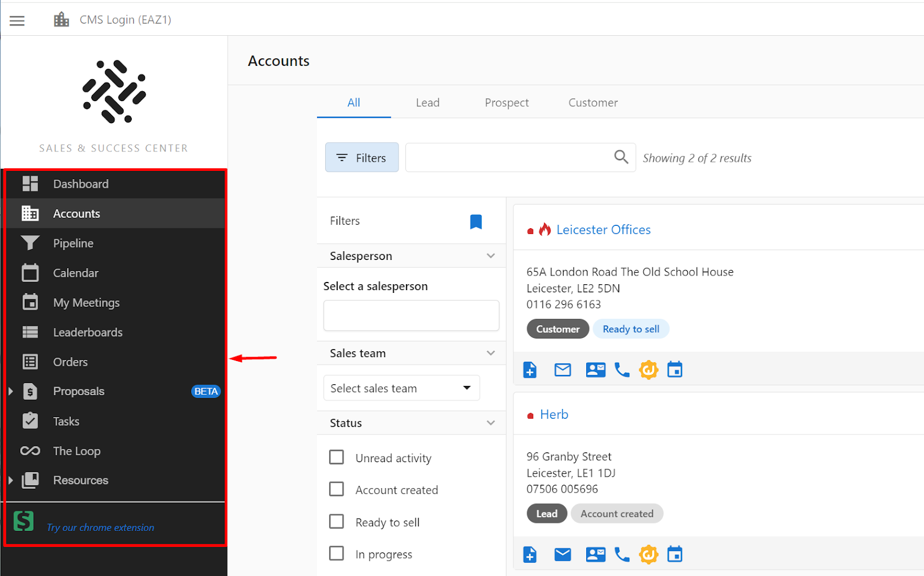
Task: Click the phone number 07506 005696
Action: click(x=562, y=489)
